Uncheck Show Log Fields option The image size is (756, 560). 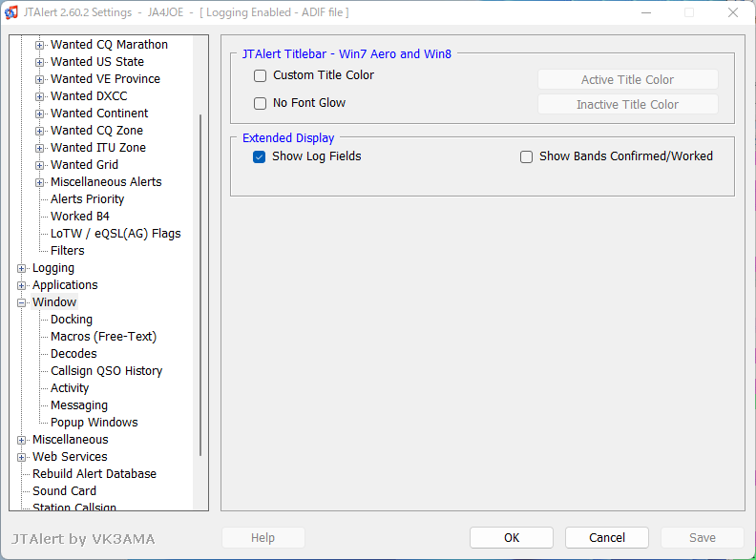click(259, 156)
